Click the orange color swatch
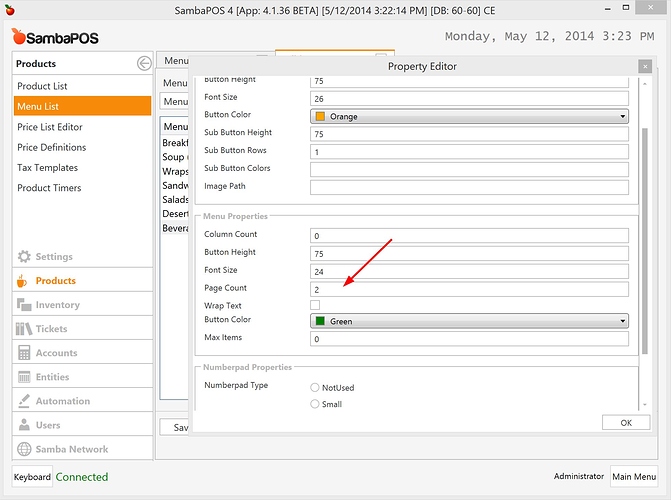 pyautogui.click(x=320, y=116)
